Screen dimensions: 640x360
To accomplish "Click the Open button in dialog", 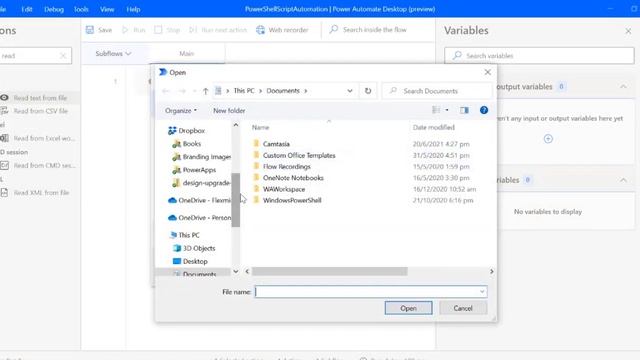I will 409,308.
